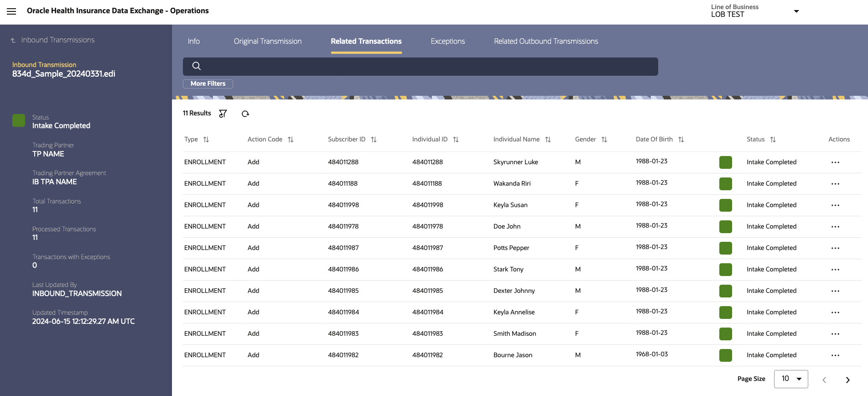Click individual name Doe John

point(507,226)
